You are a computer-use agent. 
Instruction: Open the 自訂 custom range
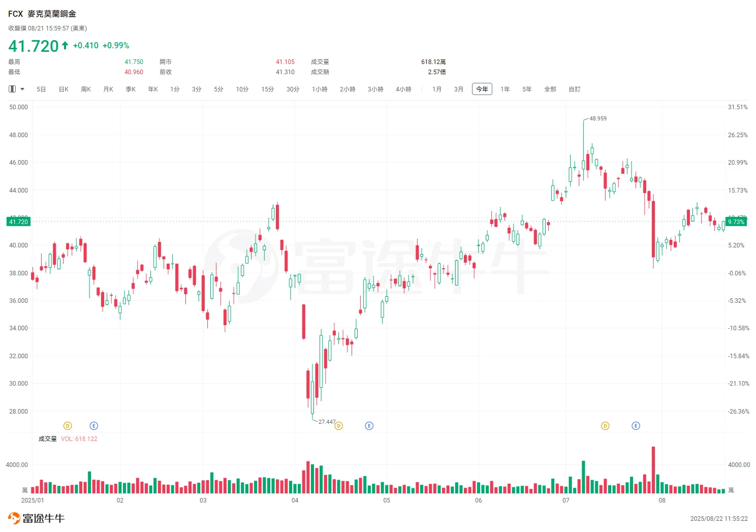point(575,89)
